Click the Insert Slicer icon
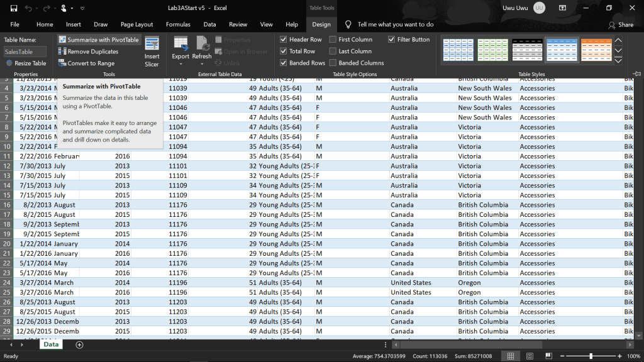The height and width of the screenshot is (362, 644). pyautogui.click(x=152, y=51)
